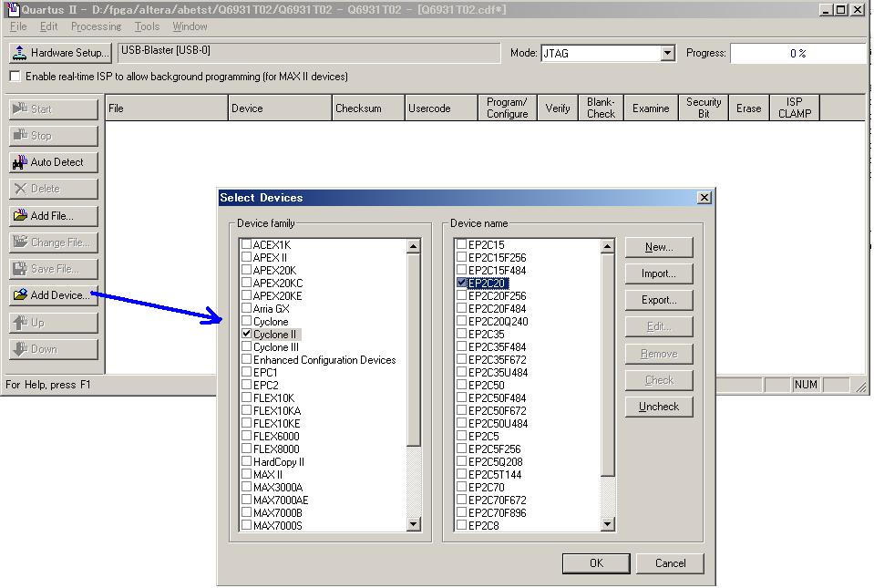Click the Save File button

click(54, 269)
